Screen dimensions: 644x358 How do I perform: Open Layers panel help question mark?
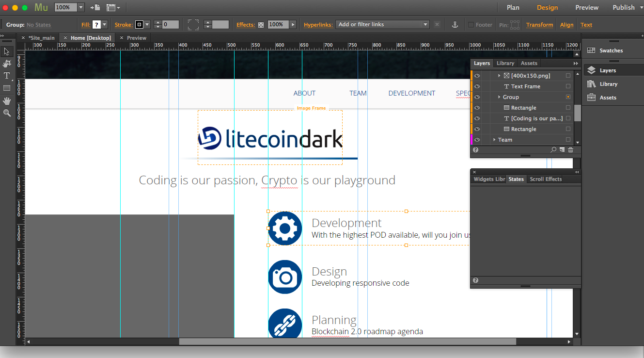[475, 150]
